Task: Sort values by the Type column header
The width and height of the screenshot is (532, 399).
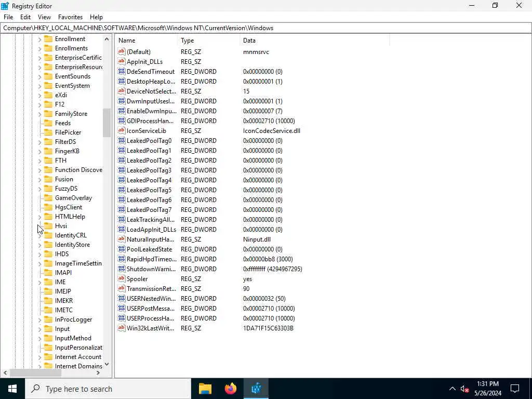Action: click(209, 41)
